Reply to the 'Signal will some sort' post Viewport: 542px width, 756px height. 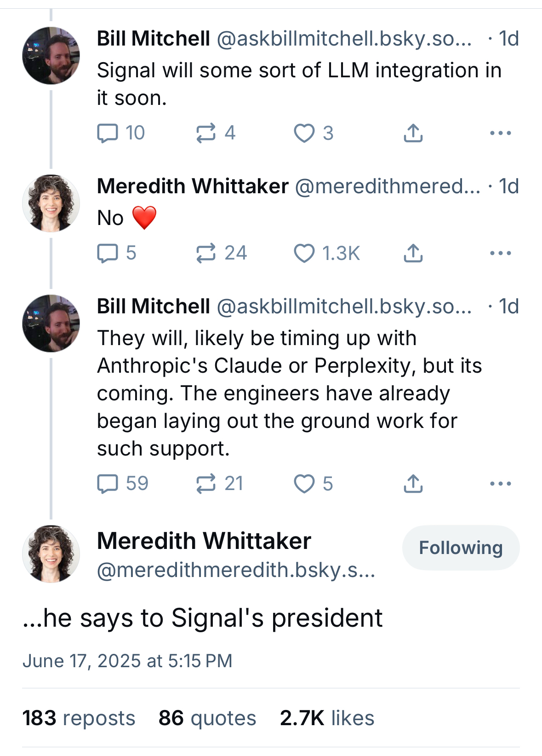click(x=108, y=133)
